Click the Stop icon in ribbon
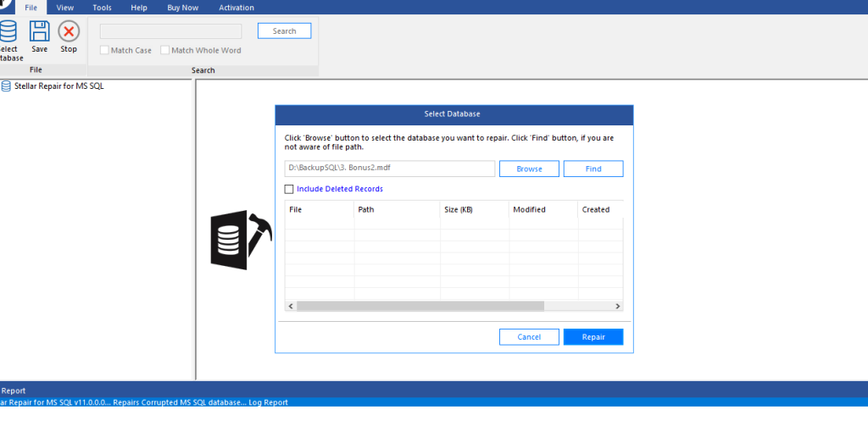 [x=69, y=31]
